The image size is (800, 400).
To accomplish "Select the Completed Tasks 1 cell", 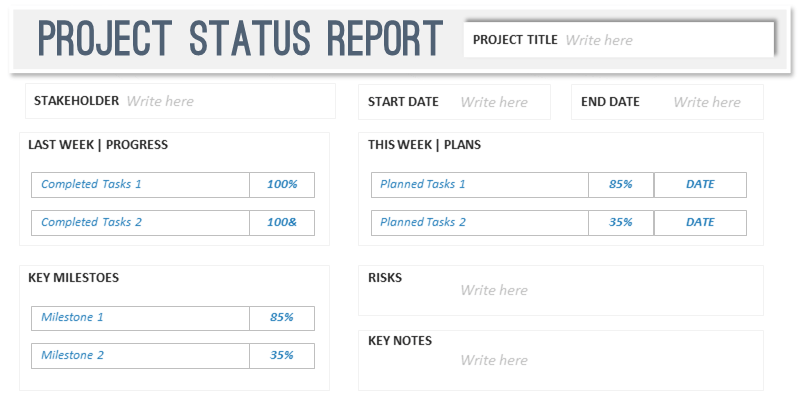I will (x=140, y=185).
